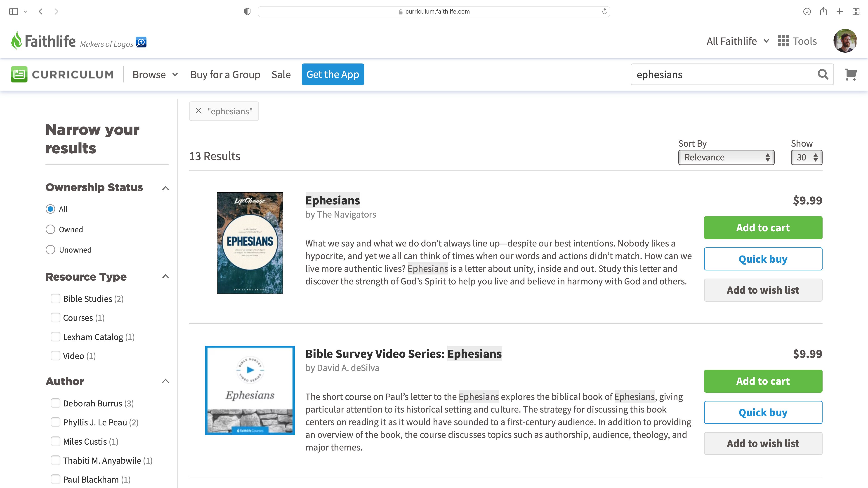Open David A. deSilva author link
The width and height of the screenshot is (868, 488).
click(348, 368)
